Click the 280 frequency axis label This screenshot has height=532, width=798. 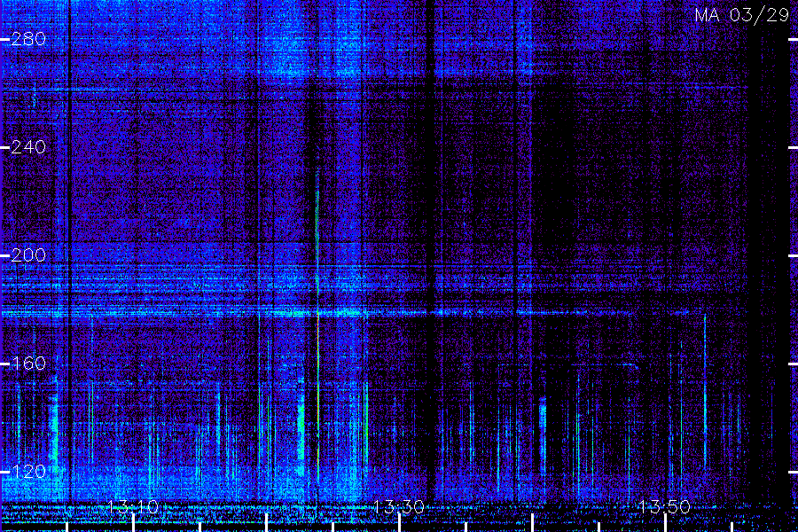(28, 39)
